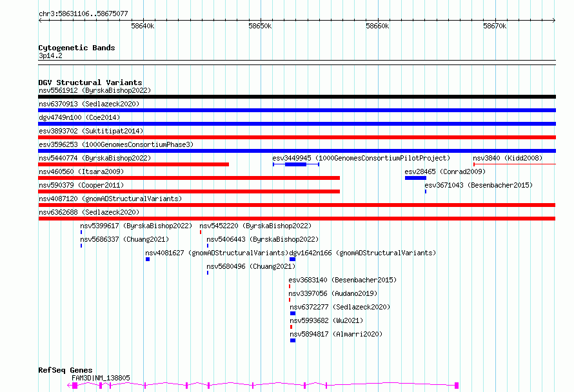574x392 pixels.
Task: Select the nsv5686337 Chuang2021 marker
Action: [x=81, y=246]
